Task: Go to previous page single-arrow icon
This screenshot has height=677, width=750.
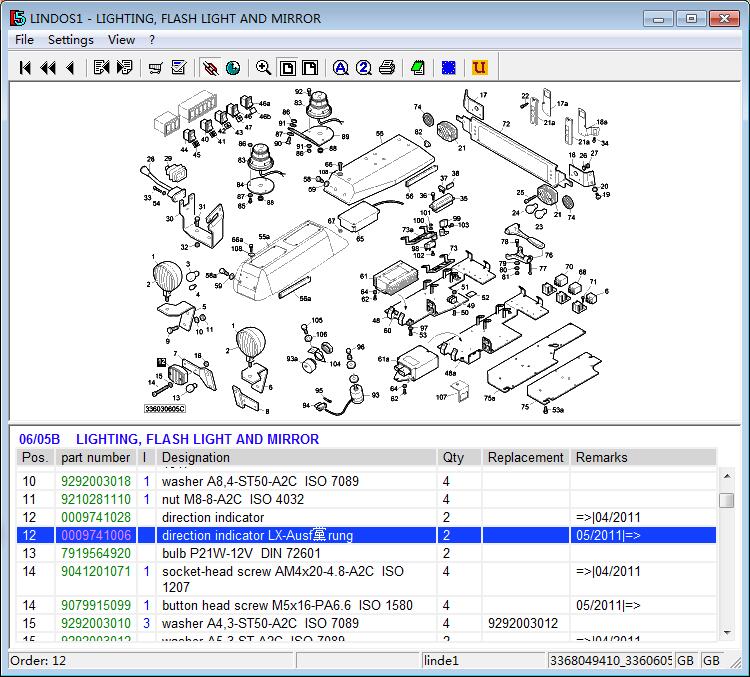Action: pos(69,68)
